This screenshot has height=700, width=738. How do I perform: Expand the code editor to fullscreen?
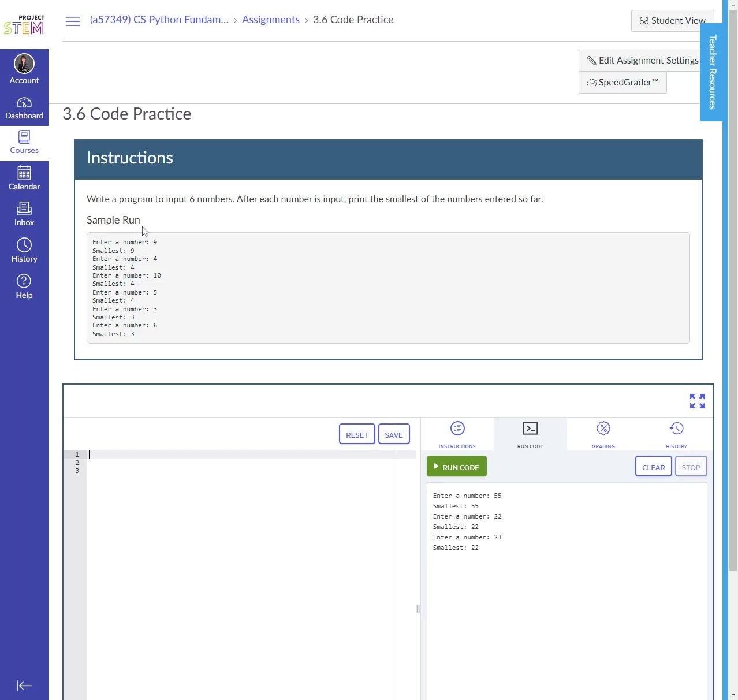click(697, 401)
